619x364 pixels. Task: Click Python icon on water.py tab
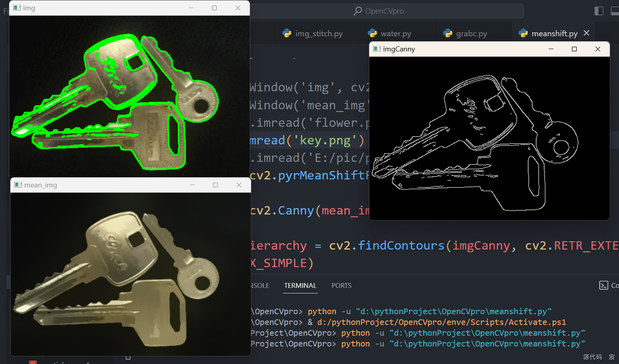[x=372, y=33]
